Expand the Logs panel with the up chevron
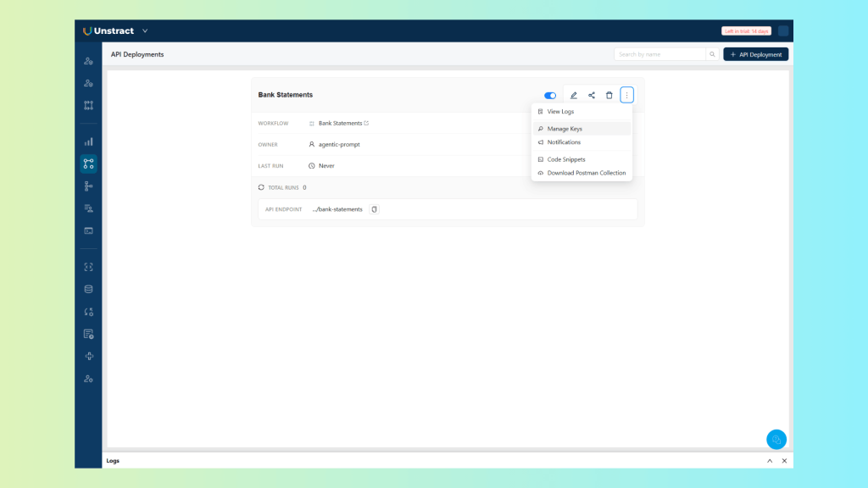The image size is (868, 488). (770, 461)
